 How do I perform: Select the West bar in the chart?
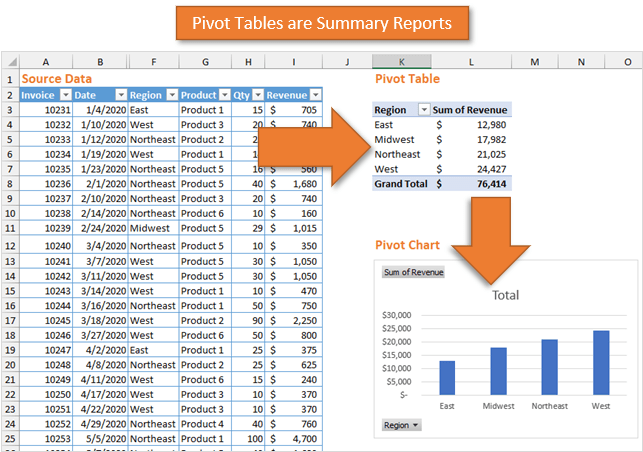coord(600,361)
